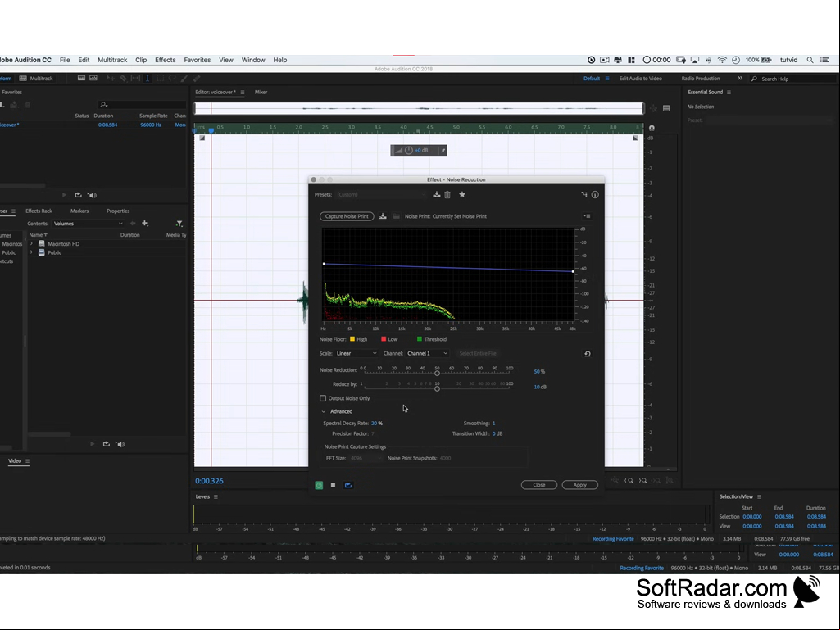
Task: Show more workspaces with the double chevron
Action: pyautogui.click(x=740, y=78)
